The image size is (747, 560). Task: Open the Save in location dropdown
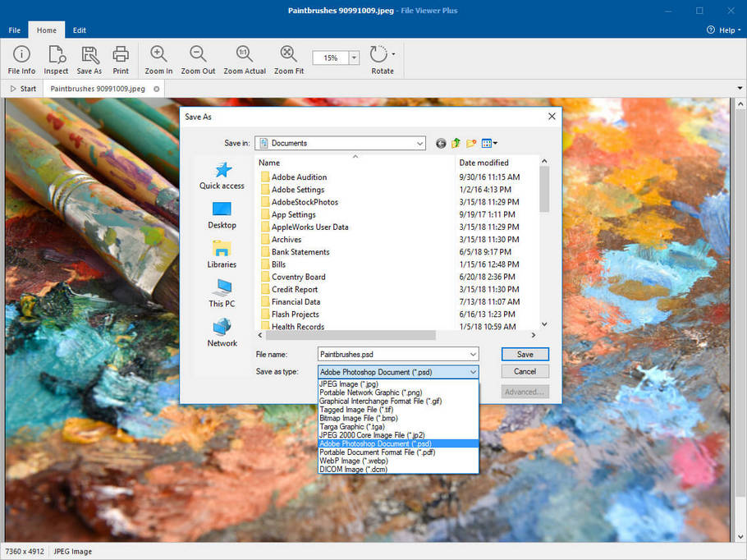(419, 143)
